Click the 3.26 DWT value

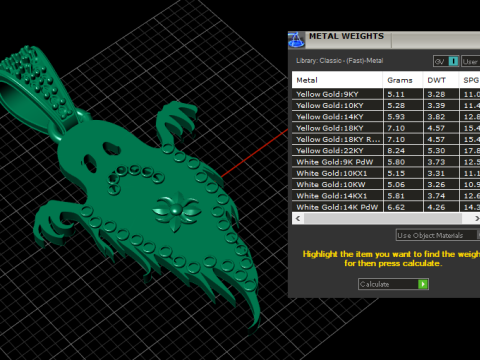[x=436, y=185]
